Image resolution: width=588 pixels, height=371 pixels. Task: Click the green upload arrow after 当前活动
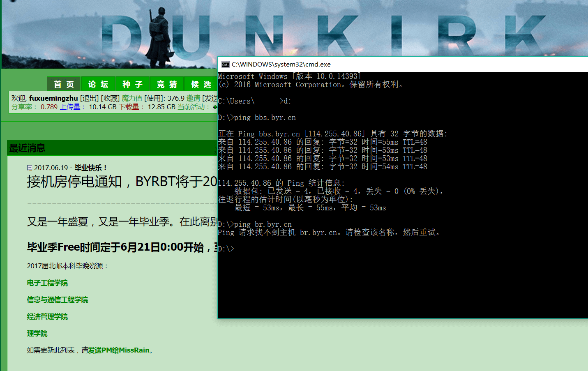pos(215,107)
